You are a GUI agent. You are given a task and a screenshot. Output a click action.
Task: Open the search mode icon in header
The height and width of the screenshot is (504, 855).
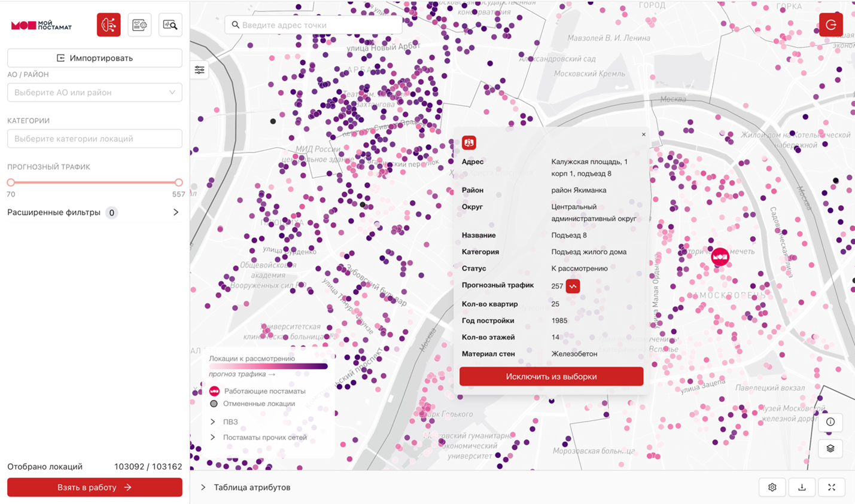(171, 25)
